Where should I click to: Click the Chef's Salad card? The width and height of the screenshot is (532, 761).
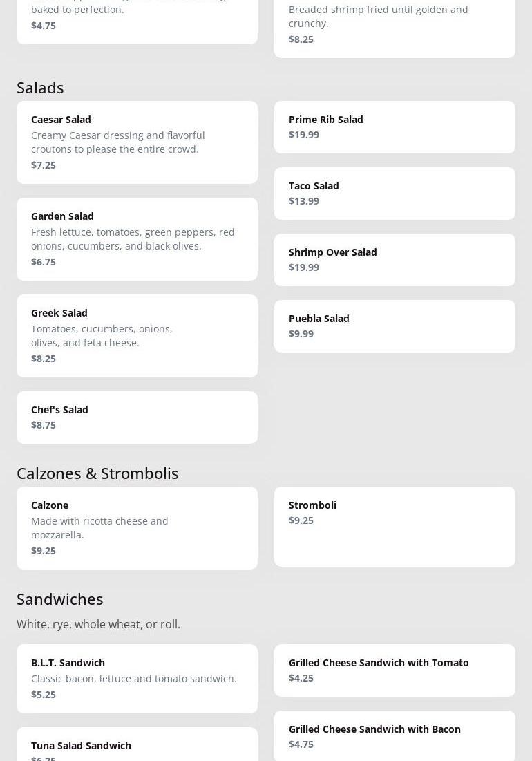[137, 417]
